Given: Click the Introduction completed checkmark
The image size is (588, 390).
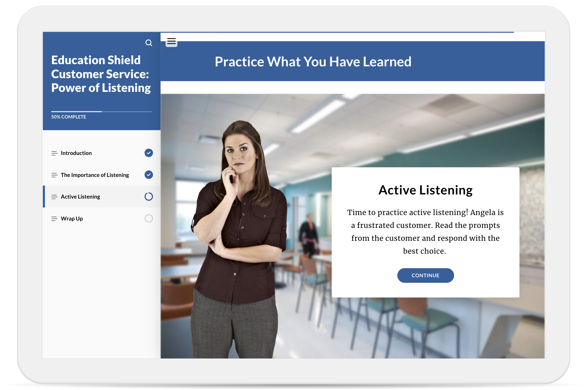Looking at the screenshot, I should [149, 153].
